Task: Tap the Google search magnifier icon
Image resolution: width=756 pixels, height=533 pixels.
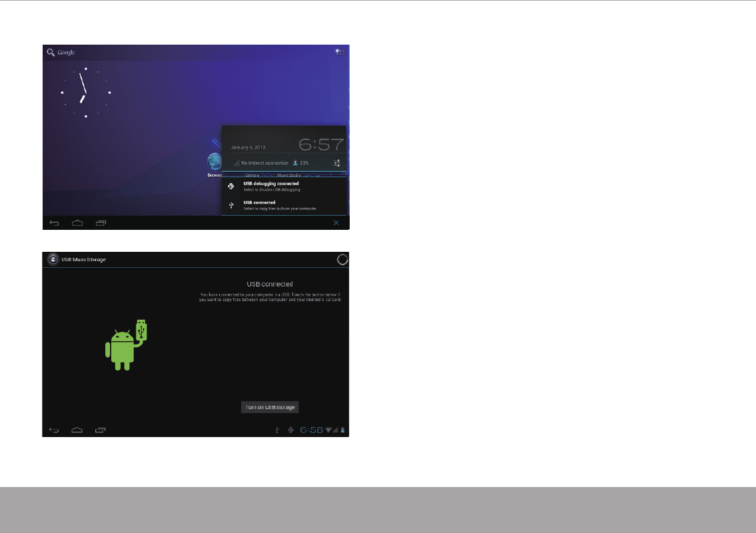Action: (50, 52)
